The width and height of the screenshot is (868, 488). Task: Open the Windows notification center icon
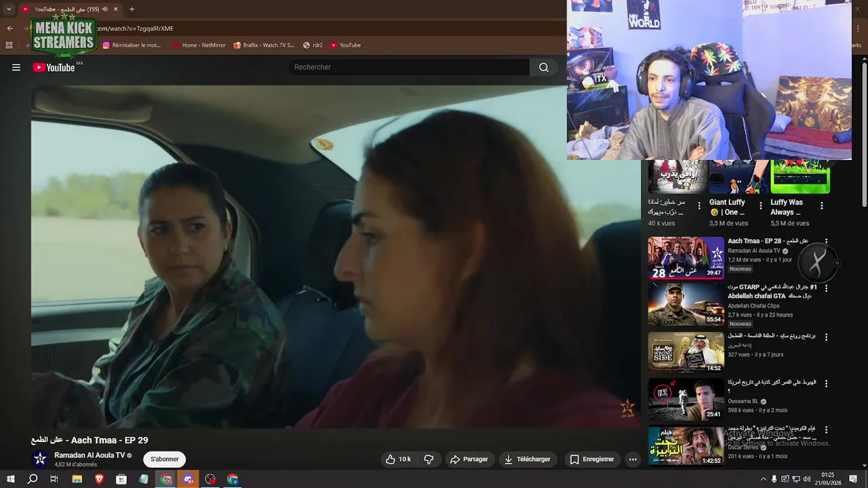click(852, 479)
